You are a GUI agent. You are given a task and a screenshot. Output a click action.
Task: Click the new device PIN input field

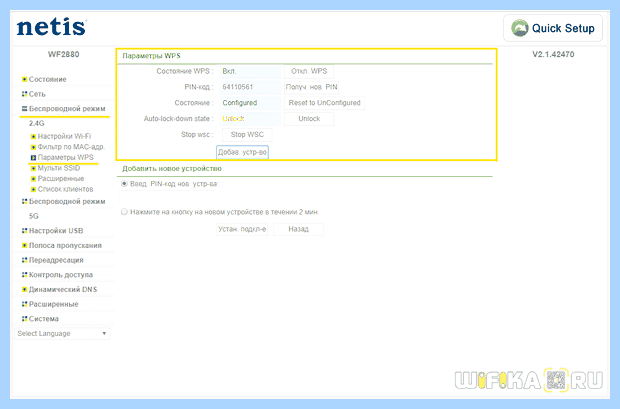coord(166,197)
